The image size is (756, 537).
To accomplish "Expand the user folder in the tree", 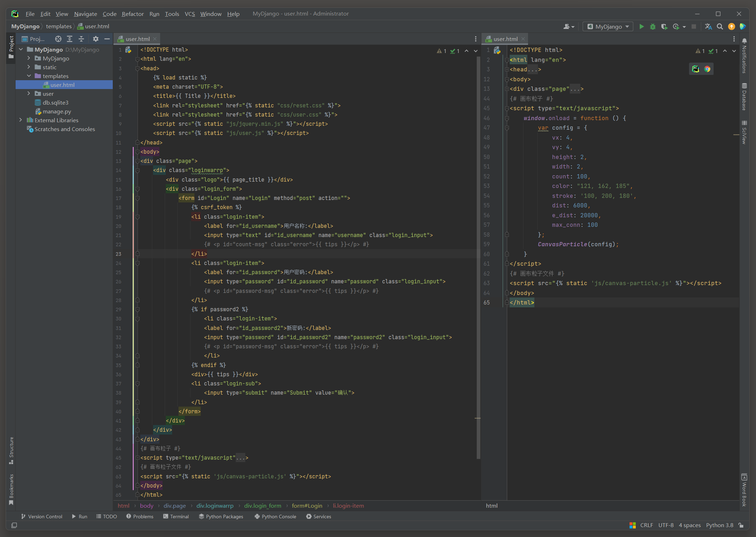I will coord(29,94).
